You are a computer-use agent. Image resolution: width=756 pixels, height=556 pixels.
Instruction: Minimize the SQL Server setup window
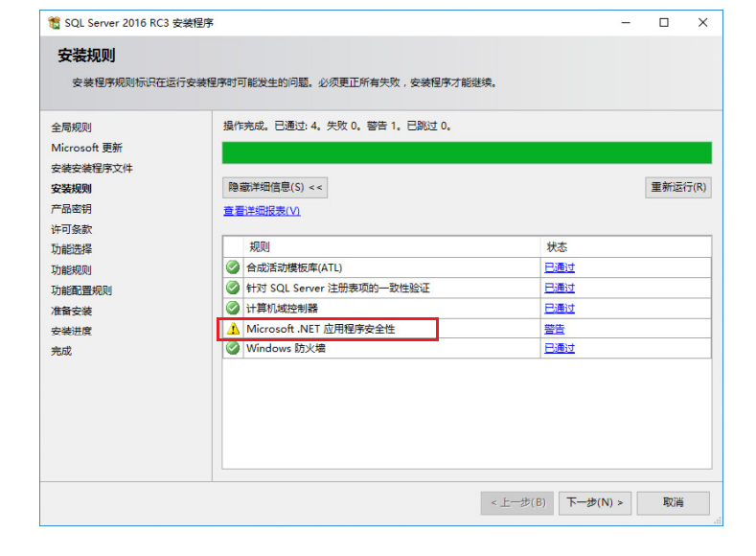click(x=626, y=23)
